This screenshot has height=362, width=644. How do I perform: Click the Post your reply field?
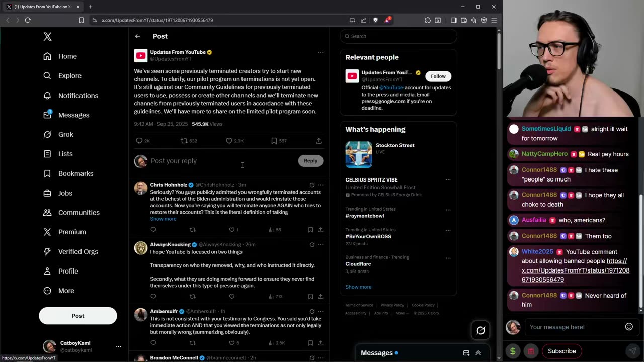point(221,161)
